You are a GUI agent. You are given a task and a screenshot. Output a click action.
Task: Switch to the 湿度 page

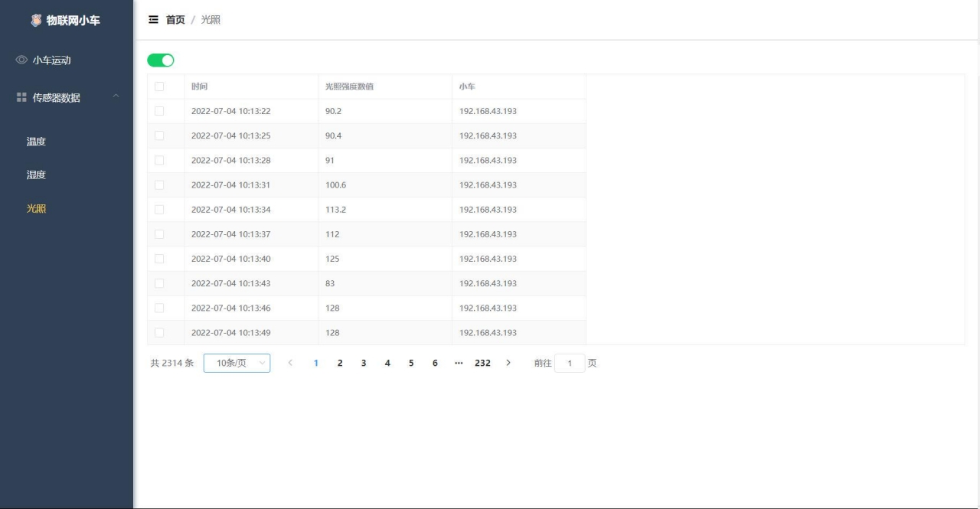(x=37, y=175)
